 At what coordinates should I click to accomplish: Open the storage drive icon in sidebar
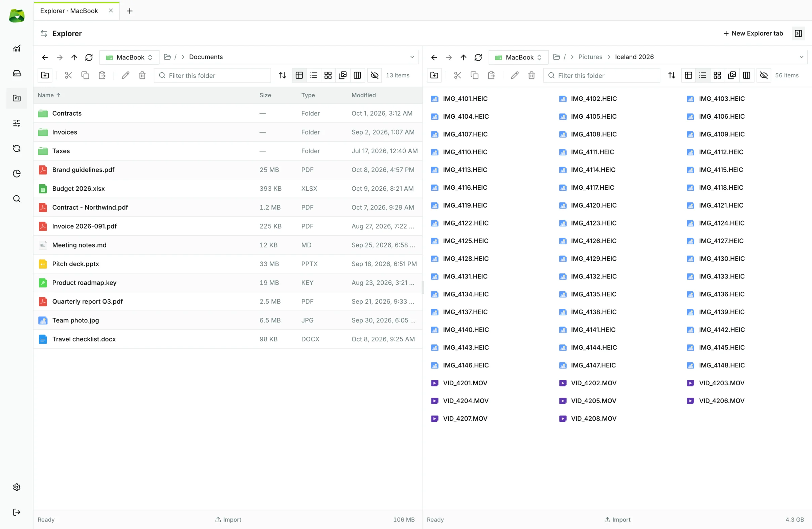click(x=17, y=73)
